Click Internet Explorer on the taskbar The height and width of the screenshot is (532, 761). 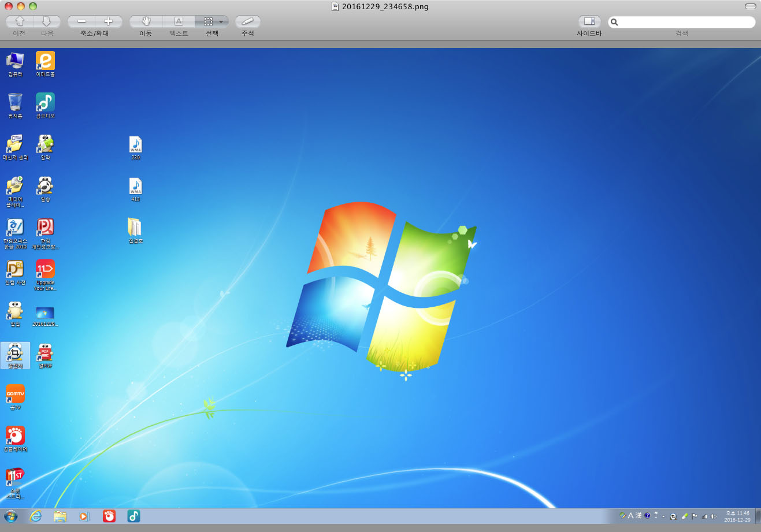[x=36, y=516]
